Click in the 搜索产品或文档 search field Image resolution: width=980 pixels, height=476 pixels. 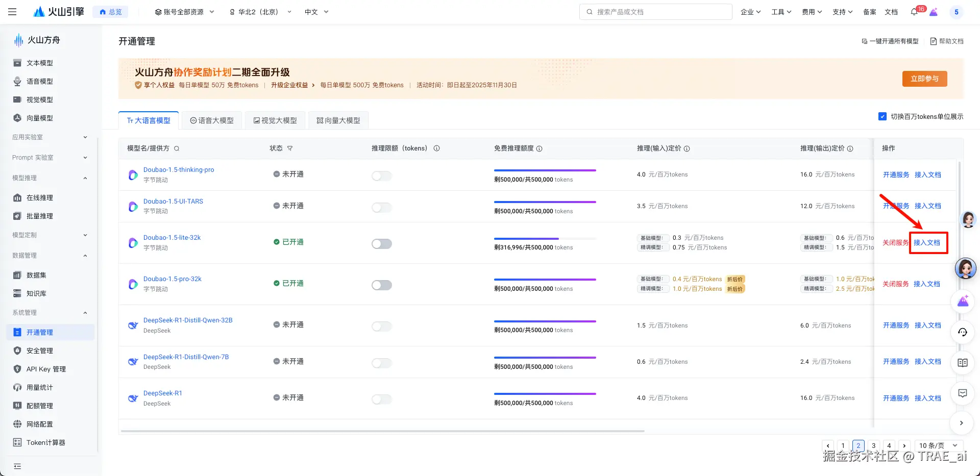pyautogui.click(x=656, y=12)
